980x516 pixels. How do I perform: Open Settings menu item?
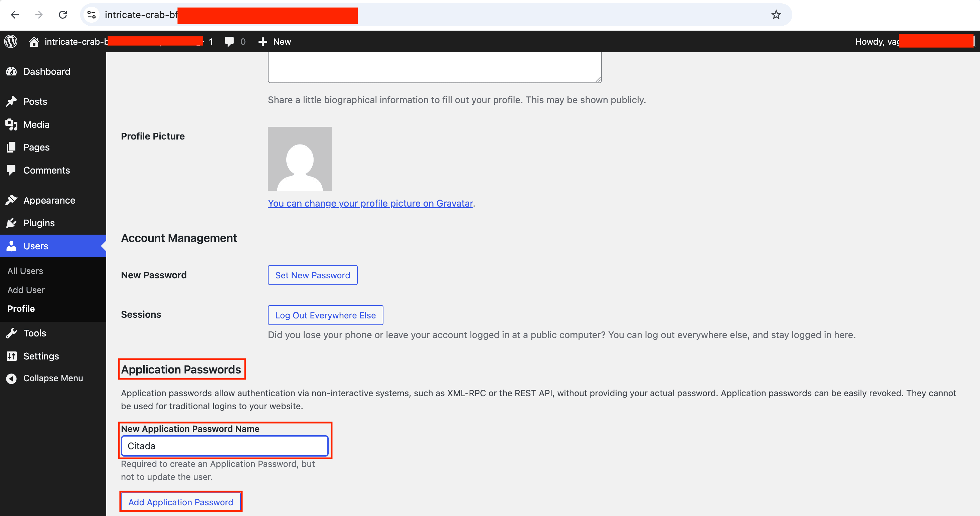tap(53, 356)
